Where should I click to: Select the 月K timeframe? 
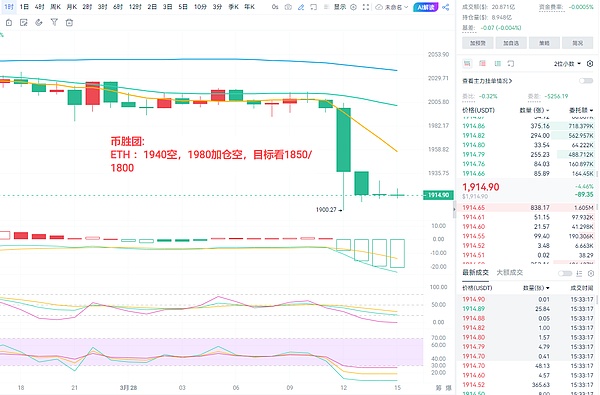[x=72, y=7]
